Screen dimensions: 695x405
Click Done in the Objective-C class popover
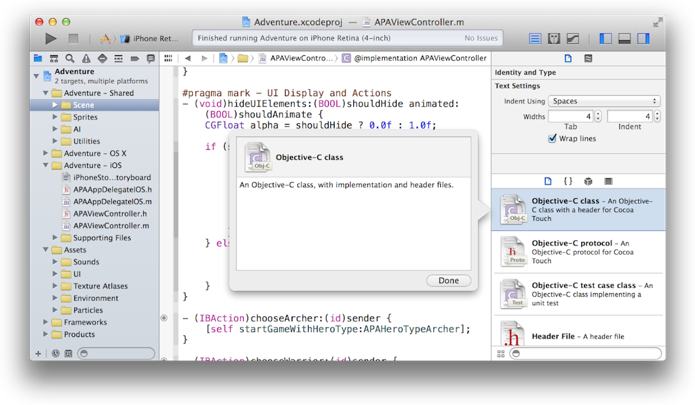tap(449, 280)
